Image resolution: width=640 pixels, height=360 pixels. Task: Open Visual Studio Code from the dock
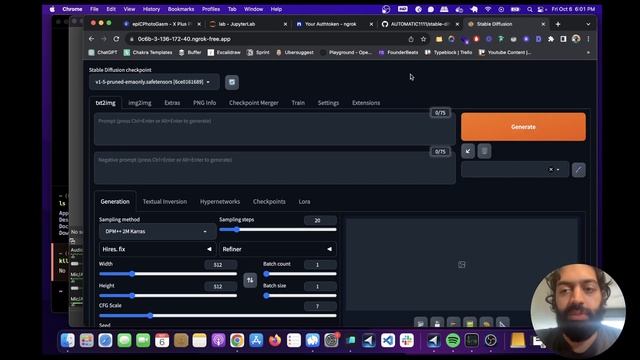click(x=388, y=340)
